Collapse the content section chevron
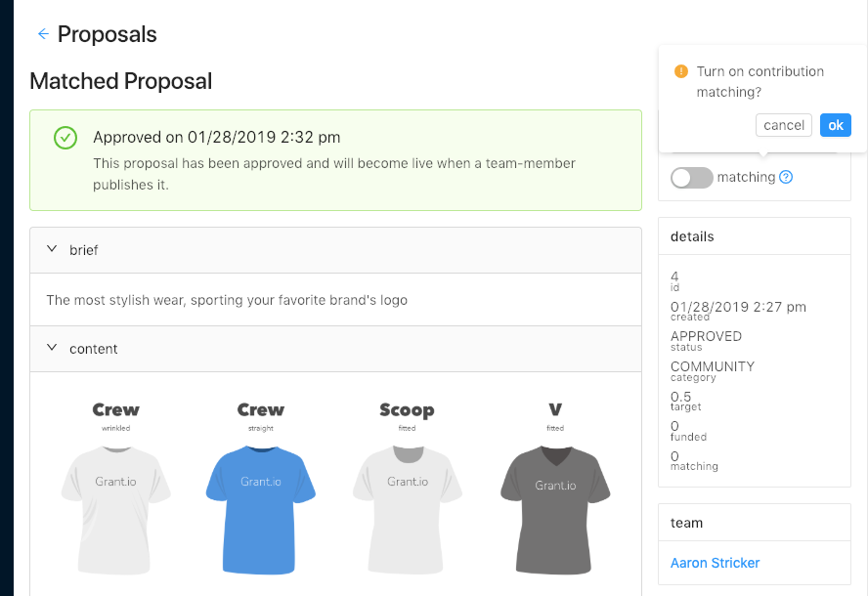868x596 pixels. (x=52, y=349)
